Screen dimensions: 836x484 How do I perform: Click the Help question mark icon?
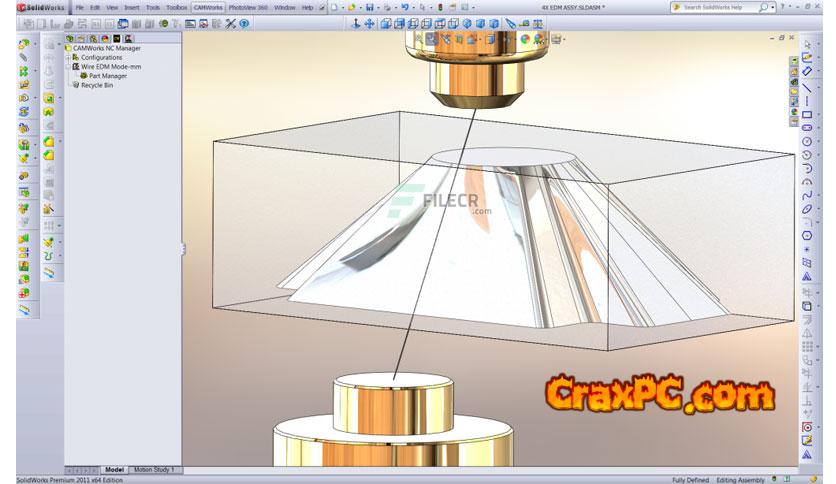tap(783, 7)
